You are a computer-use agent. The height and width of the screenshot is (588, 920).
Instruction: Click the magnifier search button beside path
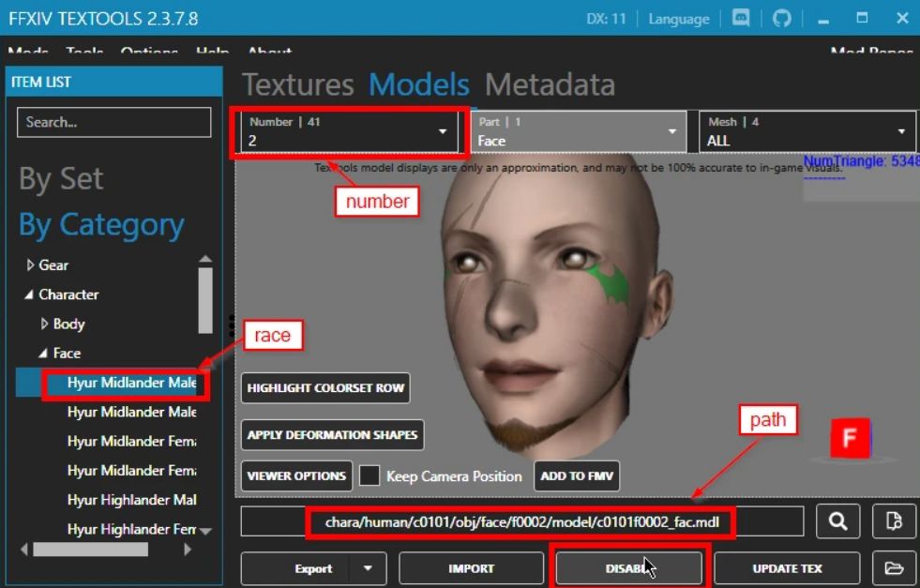point(837,521)
